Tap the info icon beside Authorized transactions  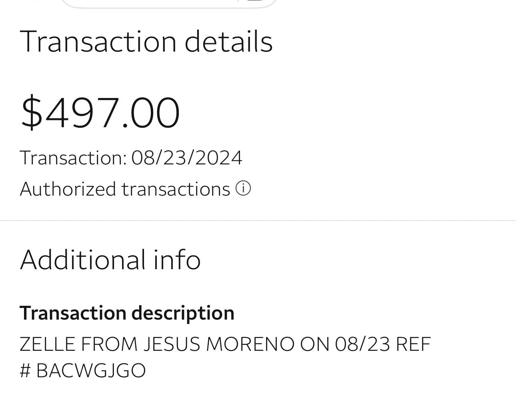coord(243,188)
